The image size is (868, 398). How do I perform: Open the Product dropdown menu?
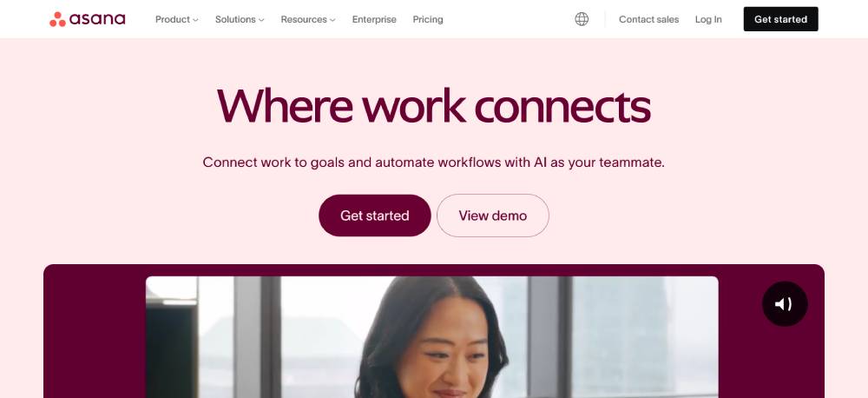172,19
